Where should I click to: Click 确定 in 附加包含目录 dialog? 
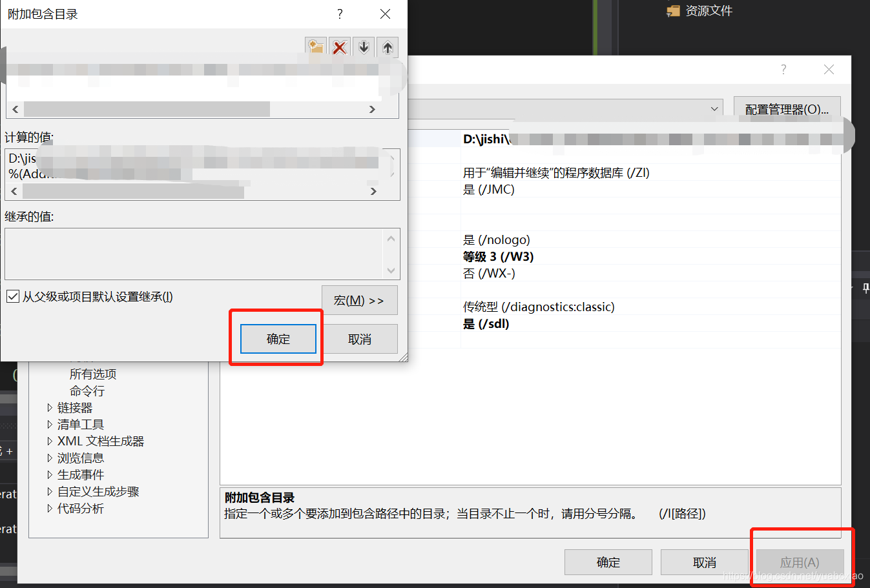pyautogui.click(x=278, y=339)
